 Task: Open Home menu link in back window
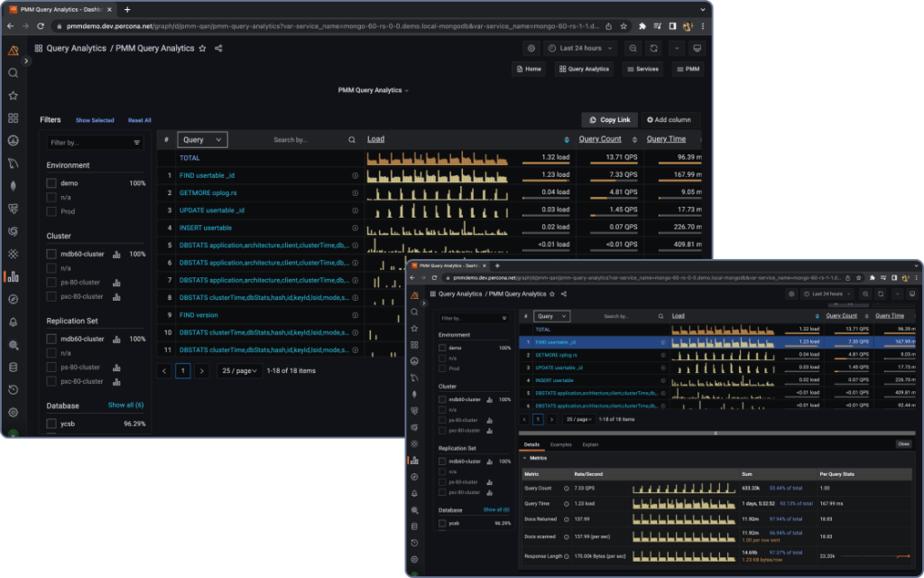pyautogui.click(x=529, y=69)
